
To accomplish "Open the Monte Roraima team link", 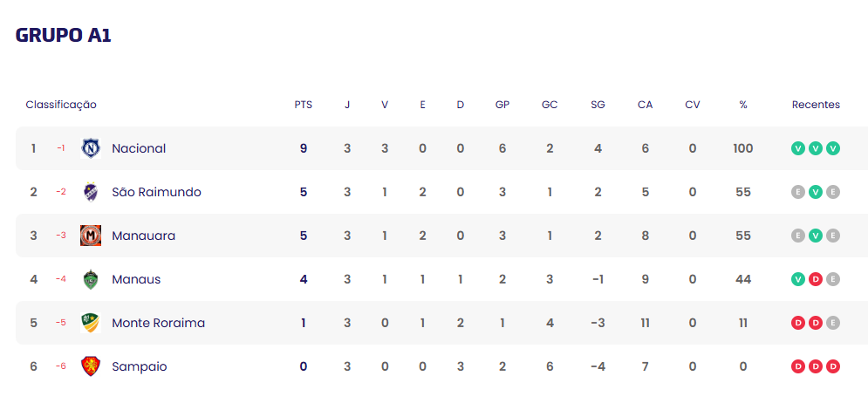I will 158,323.
